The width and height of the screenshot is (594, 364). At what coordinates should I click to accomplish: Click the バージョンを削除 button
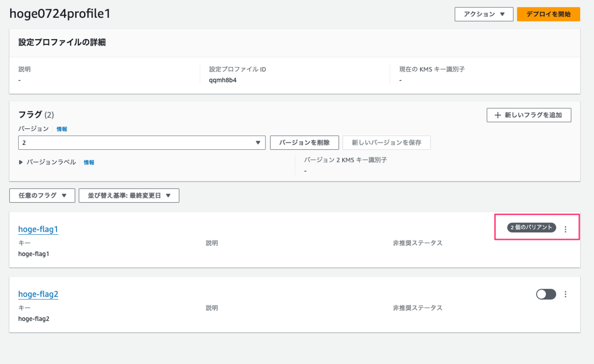[304, 143]
